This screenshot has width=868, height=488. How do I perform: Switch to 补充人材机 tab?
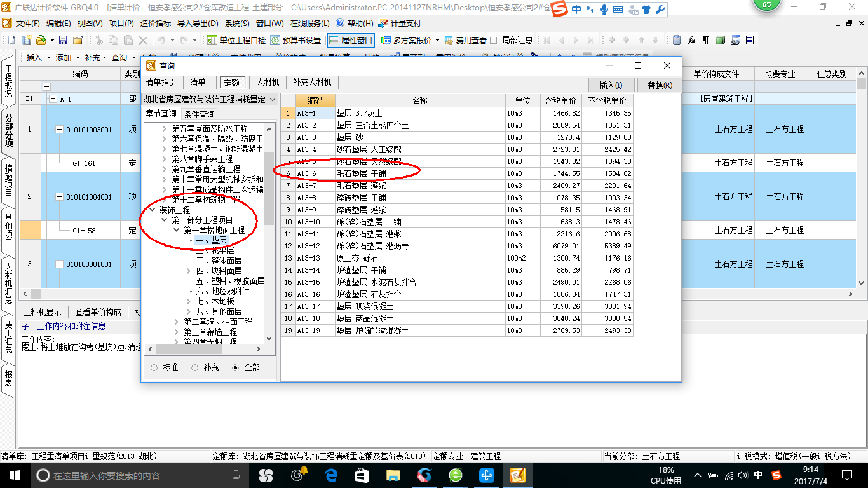tap(312, 82)
